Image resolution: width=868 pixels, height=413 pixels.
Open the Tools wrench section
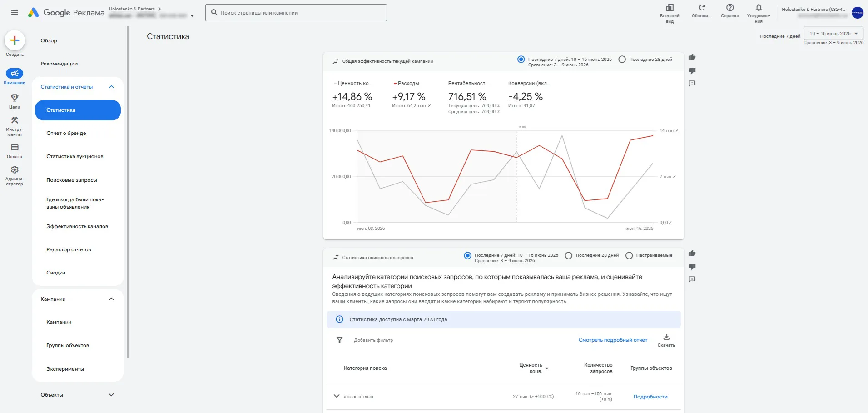point(15,120)
